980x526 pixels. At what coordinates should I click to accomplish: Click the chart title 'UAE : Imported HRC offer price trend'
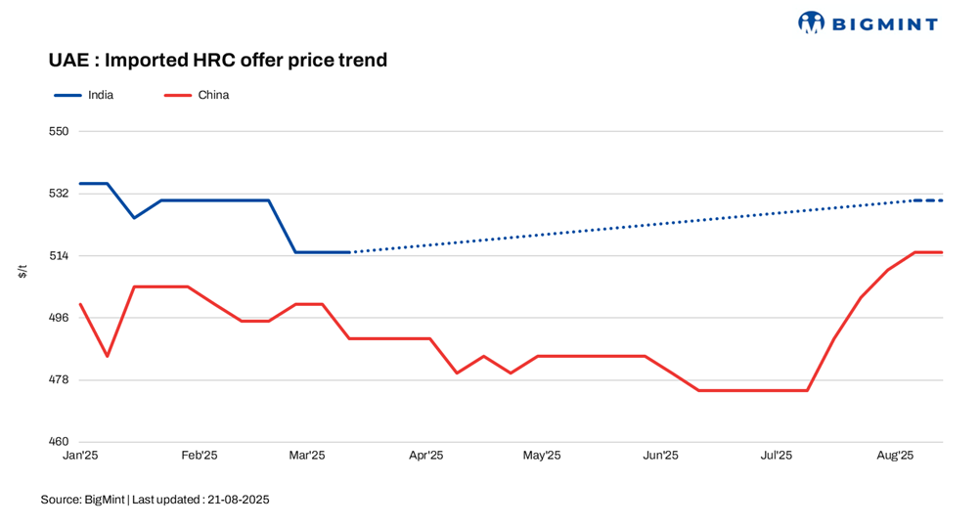[x=218, y=61]
